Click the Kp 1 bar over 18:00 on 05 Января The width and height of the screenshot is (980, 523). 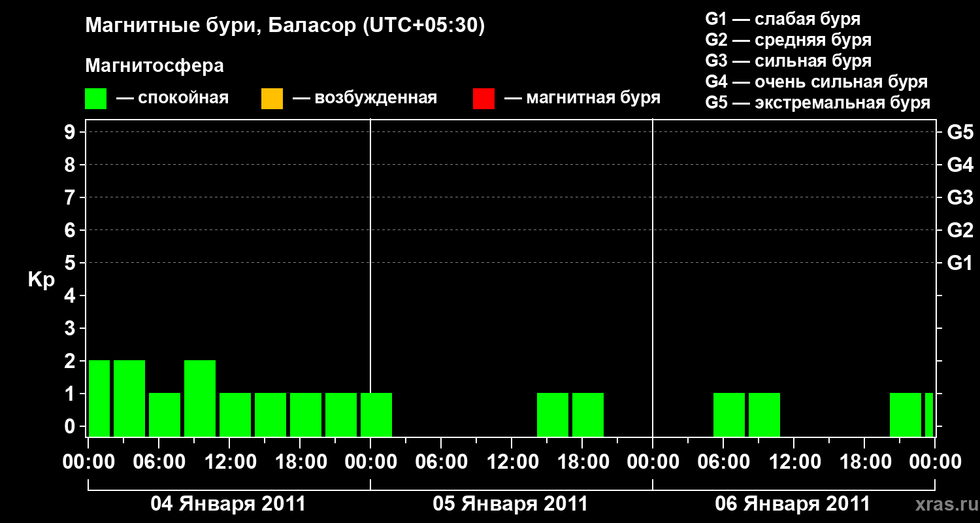point(588,414)
